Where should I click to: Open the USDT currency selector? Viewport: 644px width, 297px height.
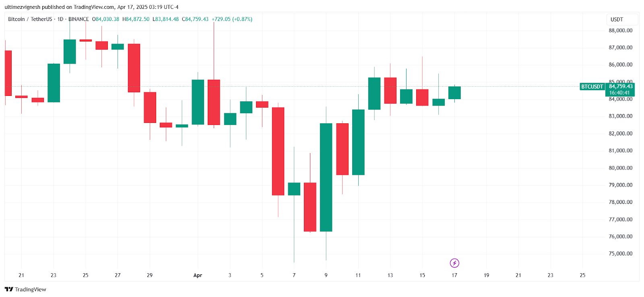click(622, 19)
